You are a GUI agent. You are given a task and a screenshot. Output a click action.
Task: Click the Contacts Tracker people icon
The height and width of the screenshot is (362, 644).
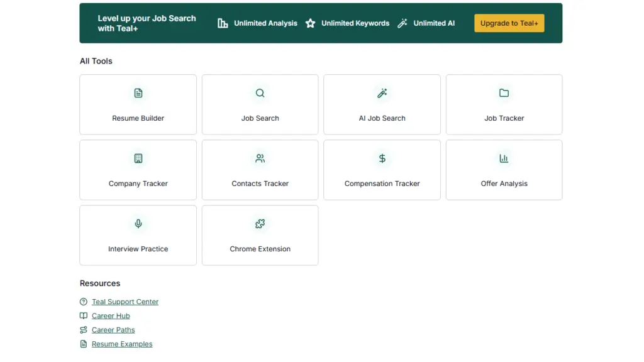[260, 158]
